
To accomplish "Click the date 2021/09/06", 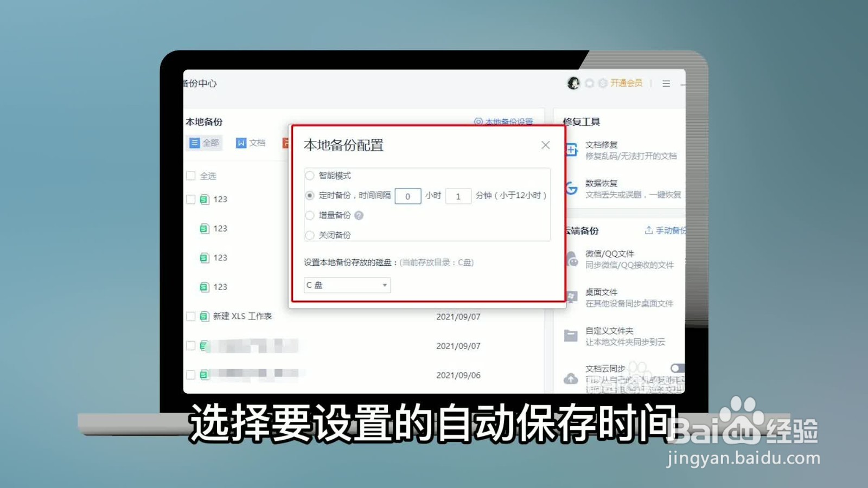I will click(x=458, y=375).
